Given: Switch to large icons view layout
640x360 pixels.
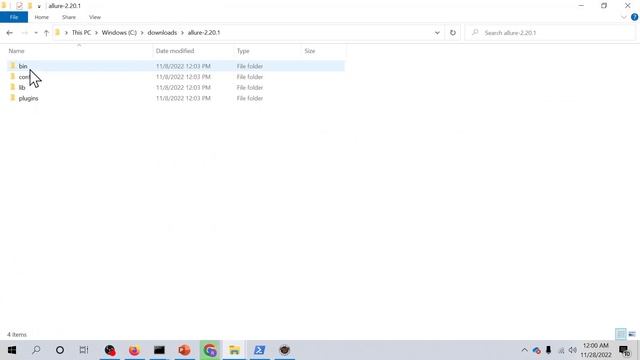Looking at the screenshot, I should (632, 334).
